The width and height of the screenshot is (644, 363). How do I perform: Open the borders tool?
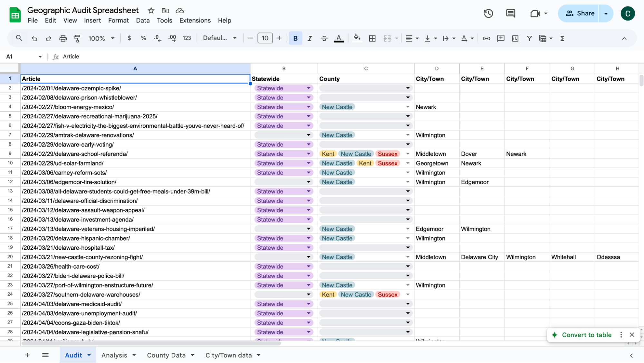click(372, 38)
